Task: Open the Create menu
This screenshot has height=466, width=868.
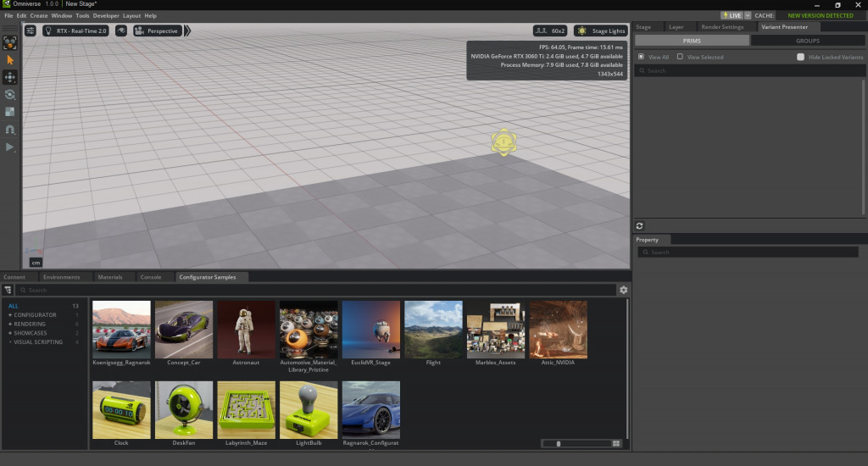Action: [39, 15]
